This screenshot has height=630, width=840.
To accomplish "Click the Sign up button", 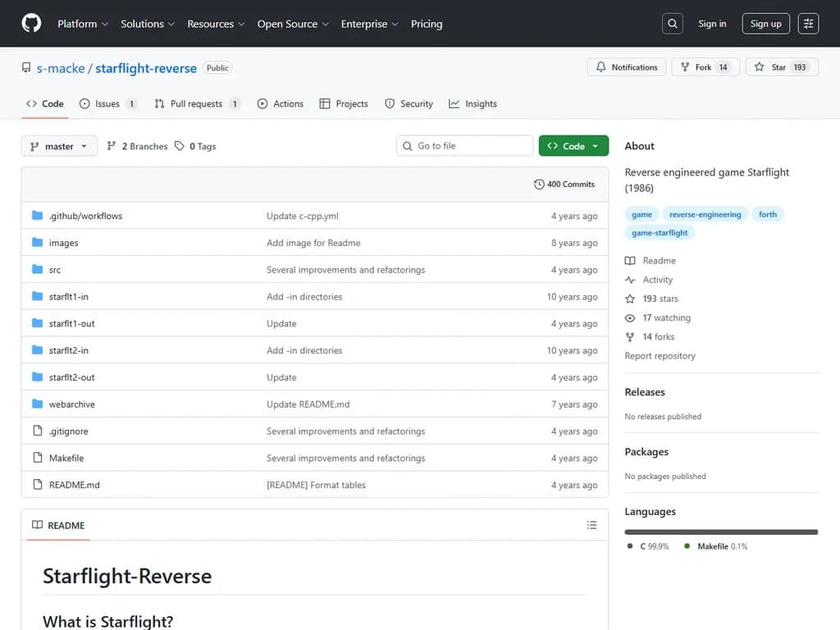I will click(x=765, y=24).
